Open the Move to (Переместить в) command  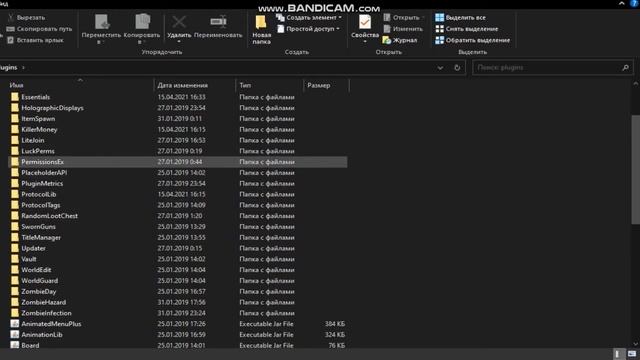pos(101,29)
